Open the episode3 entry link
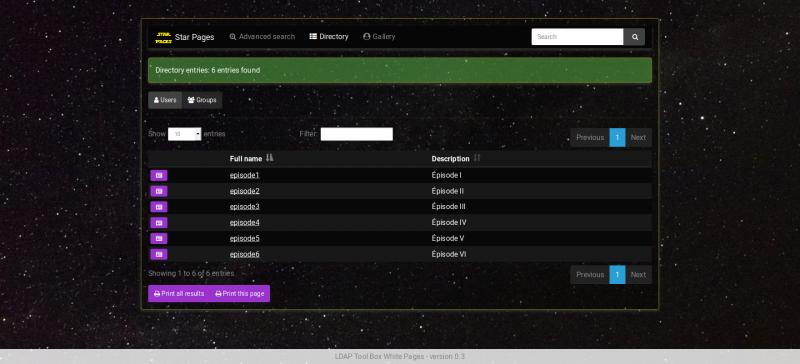Image resolution: width=800 pixels, height=364 pixels. (244, 207)
